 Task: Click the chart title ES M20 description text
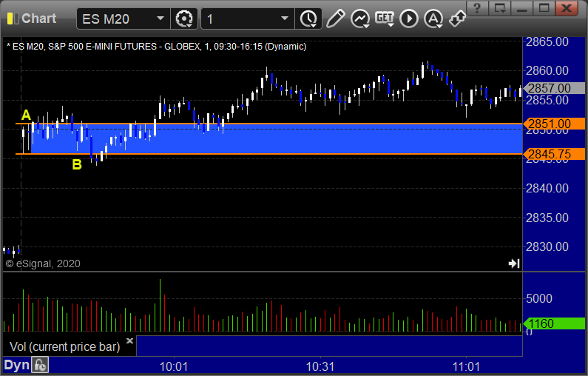point(157,47)
